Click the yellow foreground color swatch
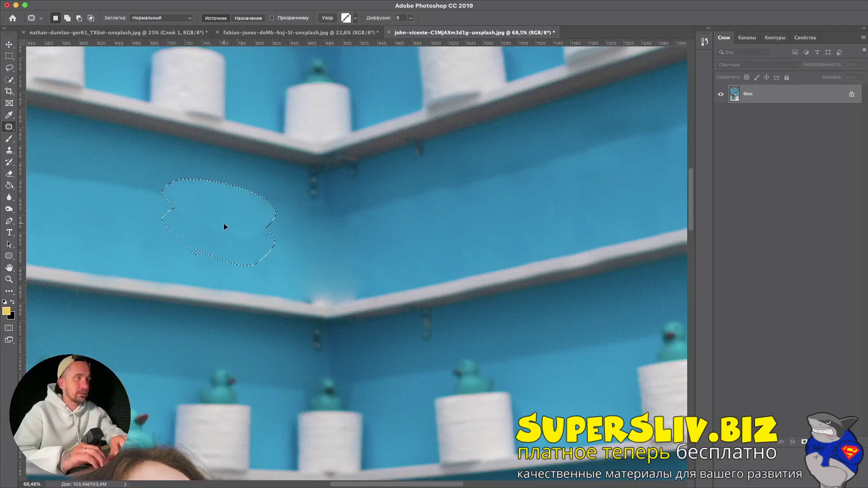Screen dimensions: 868x488 coord(6,311)
